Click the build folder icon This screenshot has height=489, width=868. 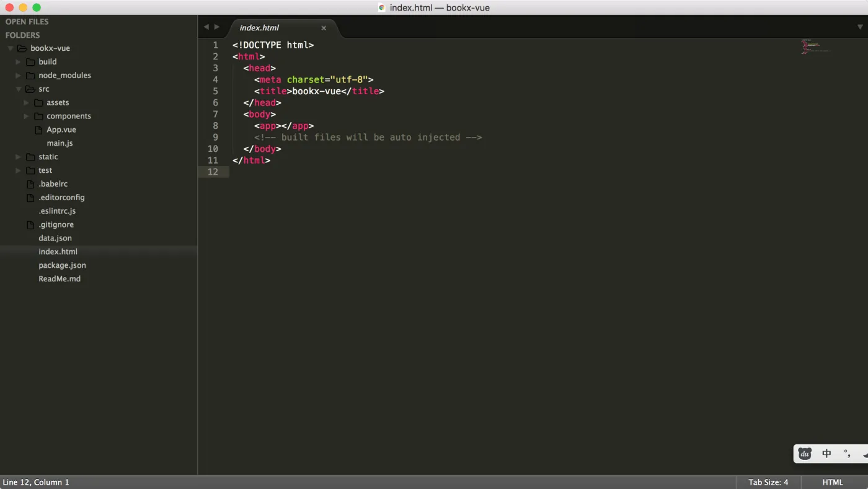30,62
